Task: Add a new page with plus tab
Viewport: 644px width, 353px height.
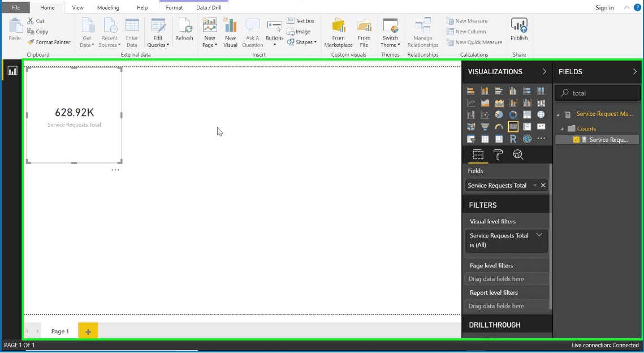Action: pyautogui.click(x=88, y=331)
